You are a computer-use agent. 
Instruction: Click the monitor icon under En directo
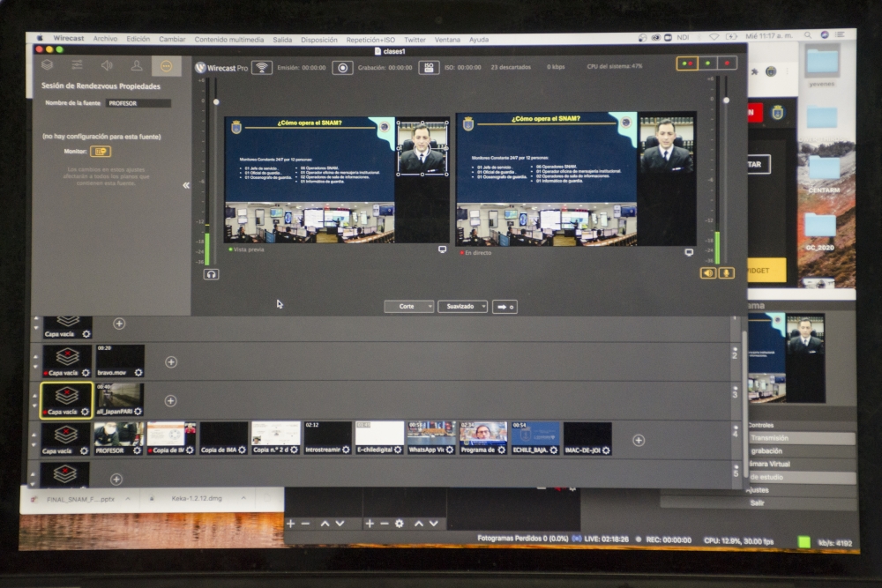689,252
